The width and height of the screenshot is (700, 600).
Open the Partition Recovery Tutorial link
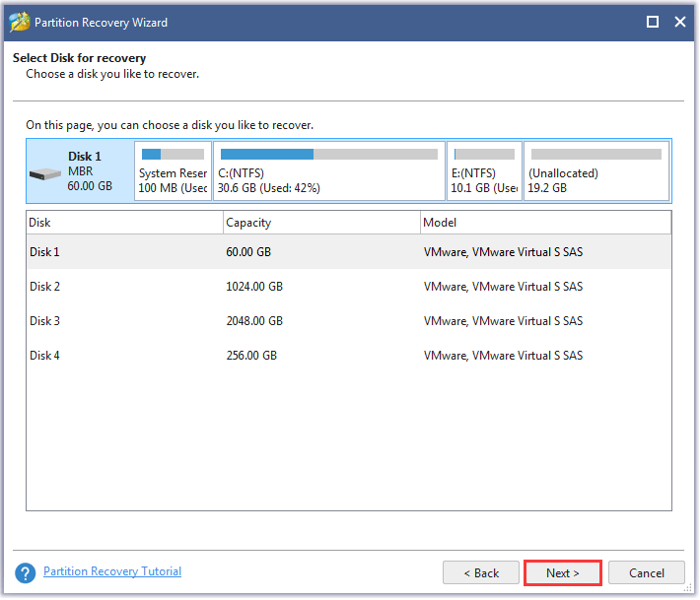pyautogui.click(x=112, y=571)
